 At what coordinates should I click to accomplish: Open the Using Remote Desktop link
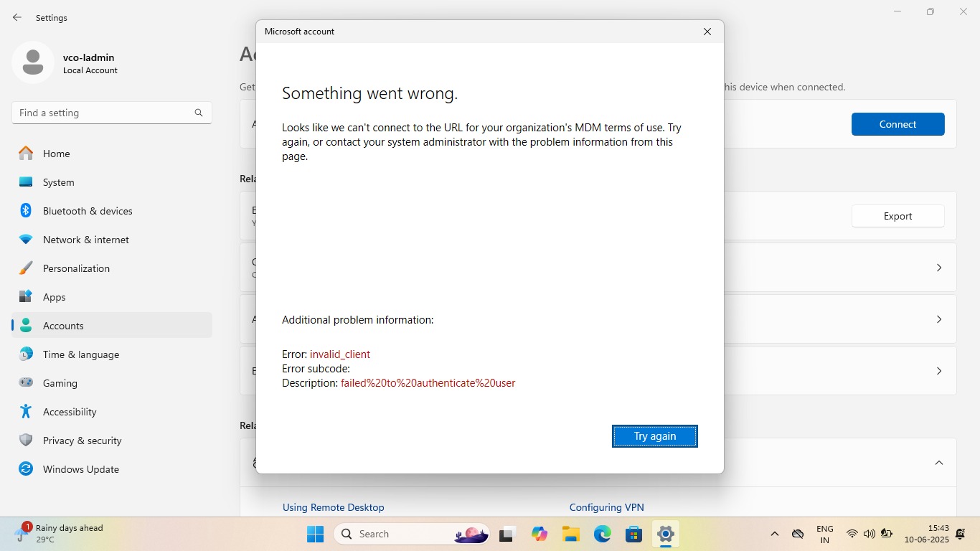[334, 507]
